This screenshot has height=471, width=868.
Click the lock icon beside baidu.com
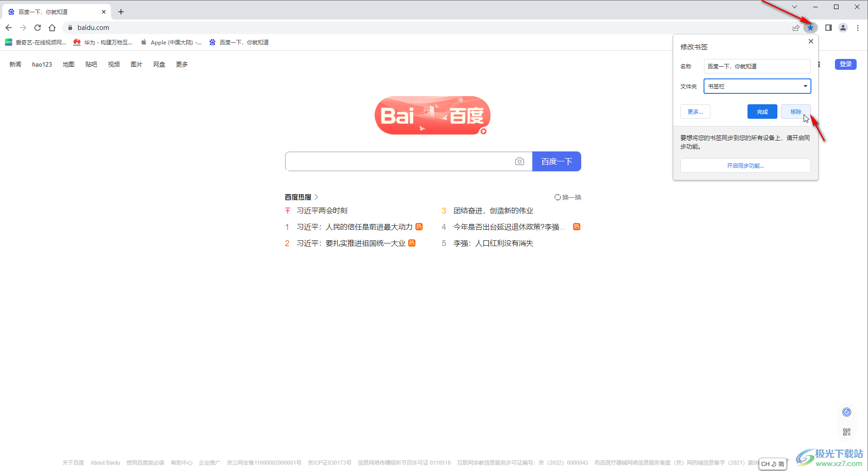coord(70,28)
